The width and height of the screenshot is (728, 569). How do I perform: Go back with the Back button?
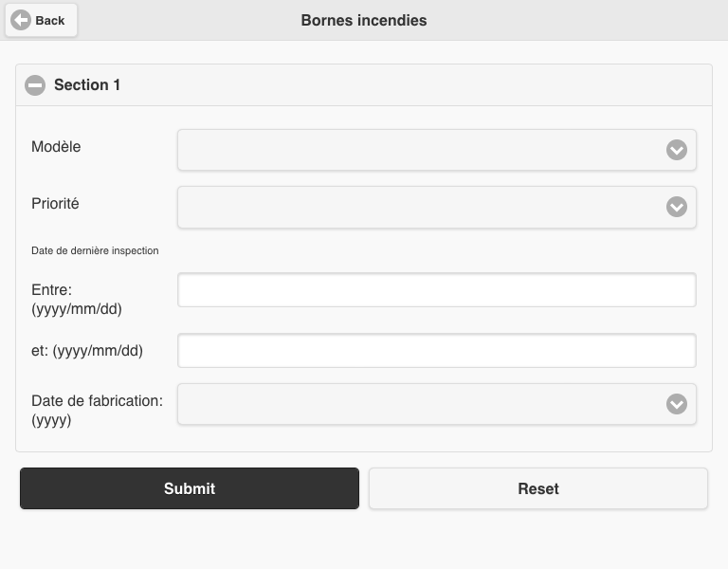point(41,21)
